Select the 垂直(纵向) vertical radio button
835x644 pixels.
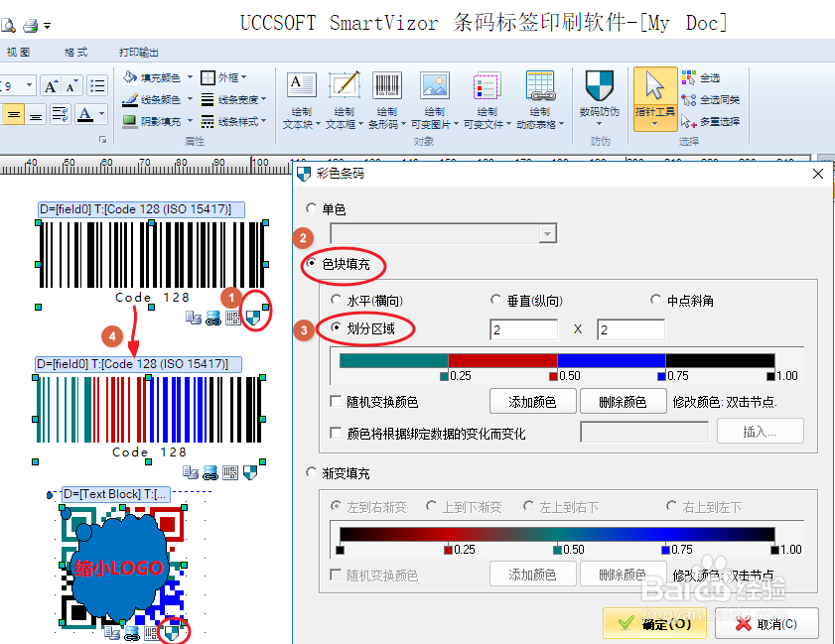tap(495, 300)
